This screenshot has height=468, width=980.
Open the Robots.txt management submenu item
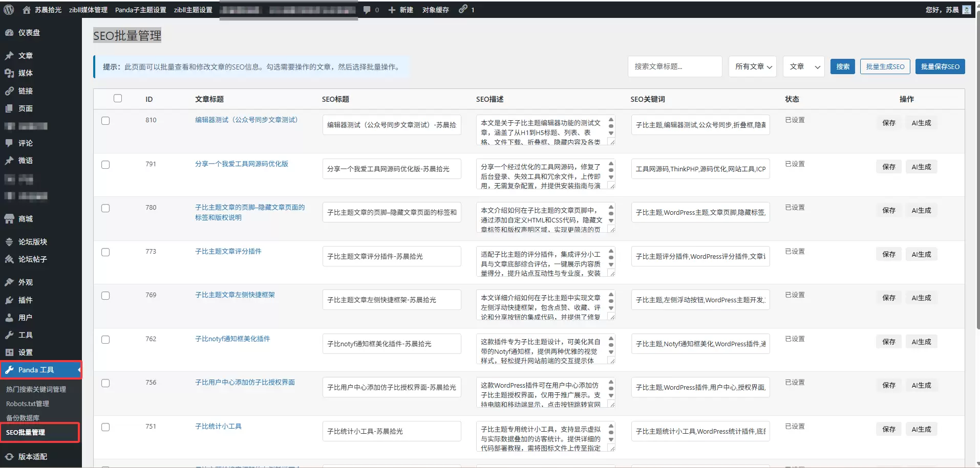[x=28, y=404]
